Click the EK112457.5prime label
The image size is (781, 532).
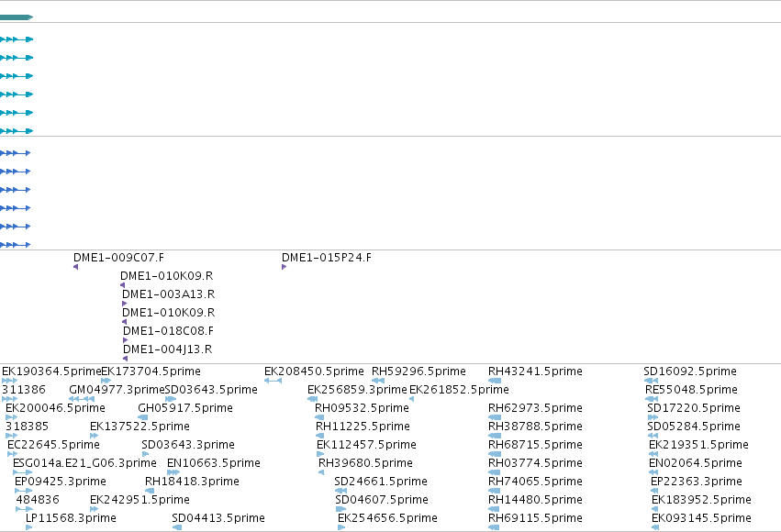[366, 445]
